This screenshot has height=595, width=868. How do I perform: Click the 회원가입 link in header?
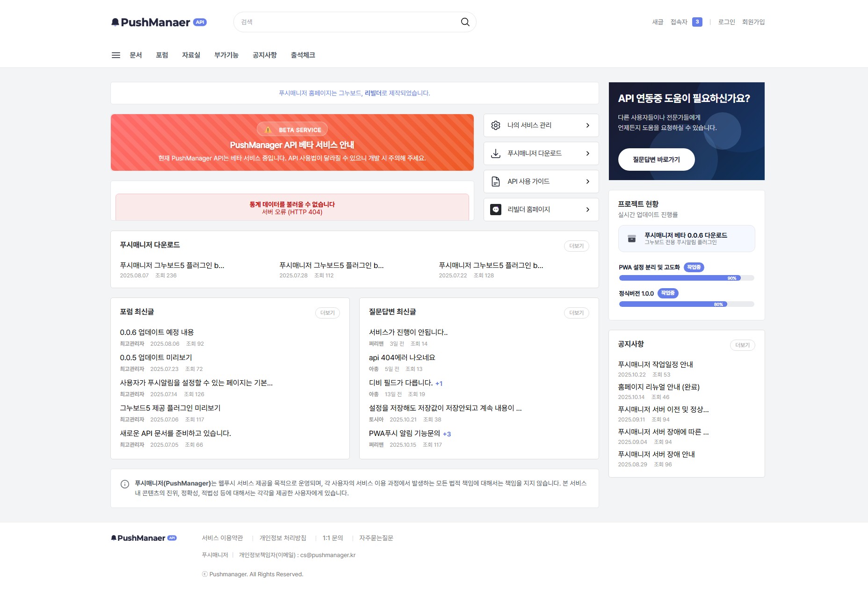coord(753,22)
